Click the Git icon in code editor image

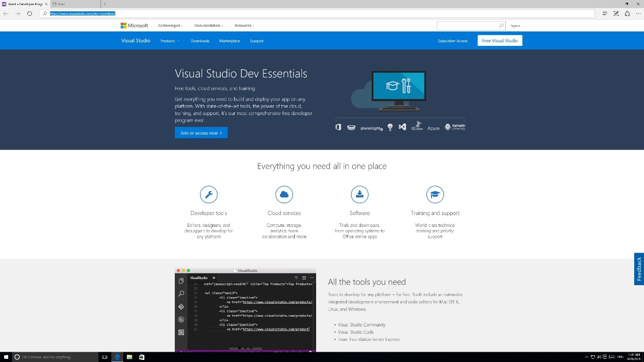[x=181, y=306]
